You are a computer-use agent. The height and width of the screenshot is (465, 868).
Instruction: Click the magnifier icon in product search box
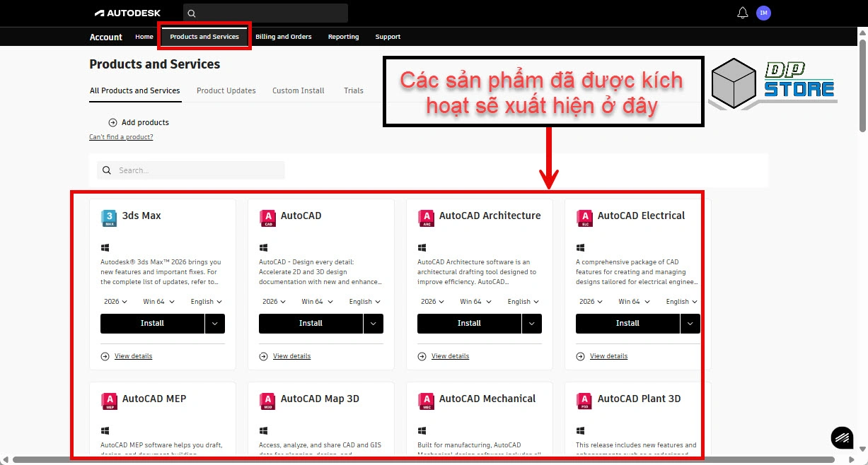pyautogui.click(x=107, y=170)
